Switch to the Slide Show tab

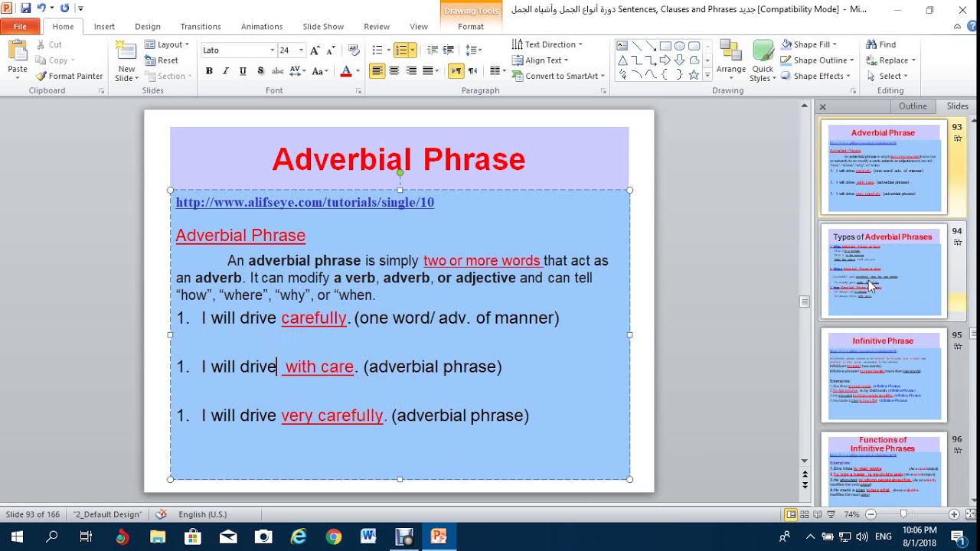click(323, 26)
